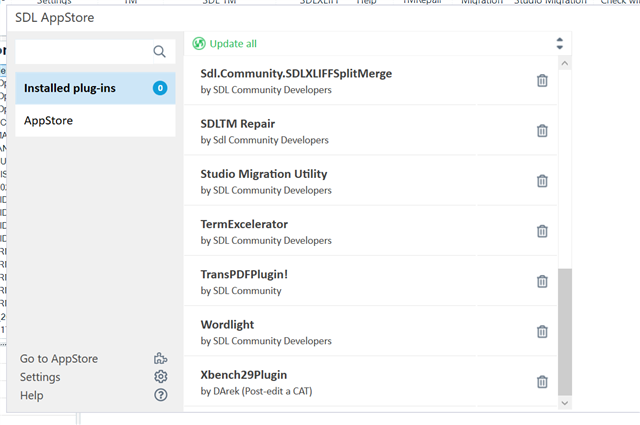Open the Settings link

tap(40, 377)
